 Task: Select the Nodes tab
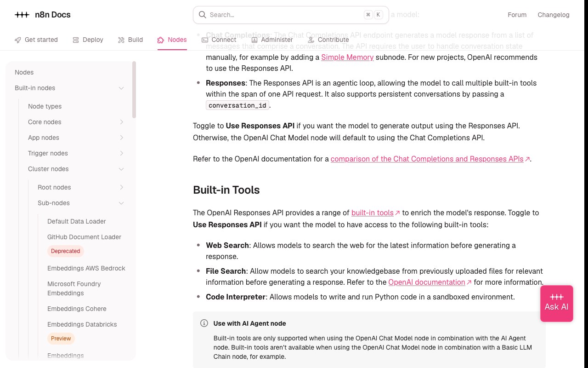(x=172, y=40)
